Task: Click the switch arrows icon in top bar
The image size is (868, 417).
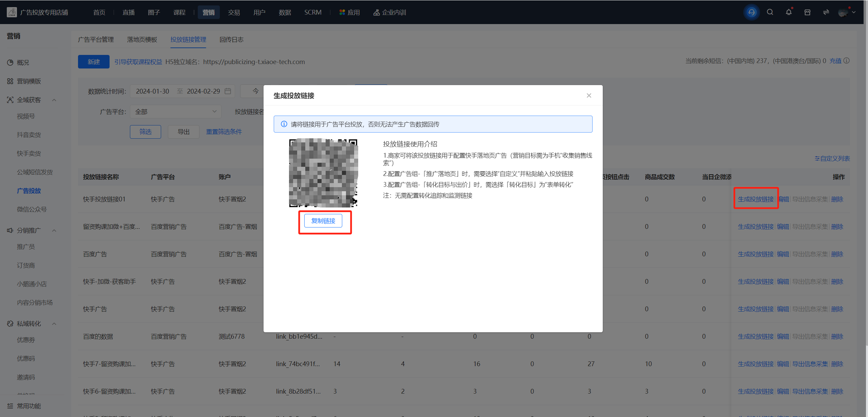Action: [826, 12]
